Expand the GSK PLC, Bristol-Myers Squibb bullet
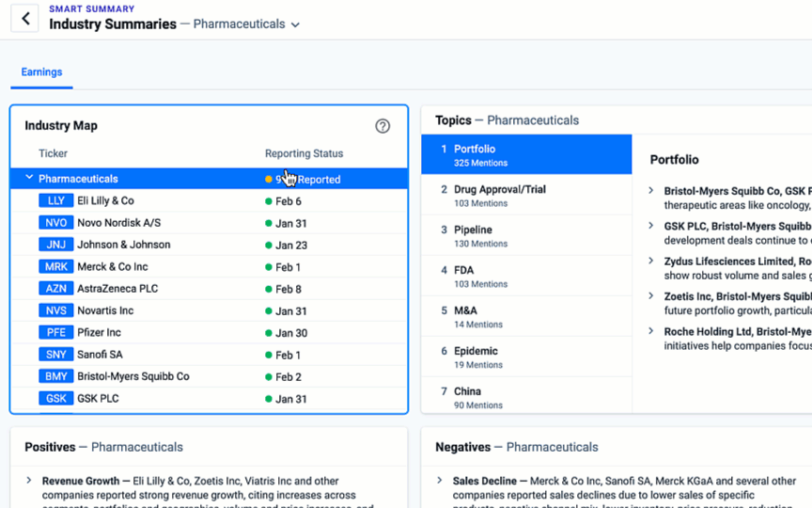Image resolution: width=812 pixels, height=508 pixels. pyautogui.click(x=651, y=226)
